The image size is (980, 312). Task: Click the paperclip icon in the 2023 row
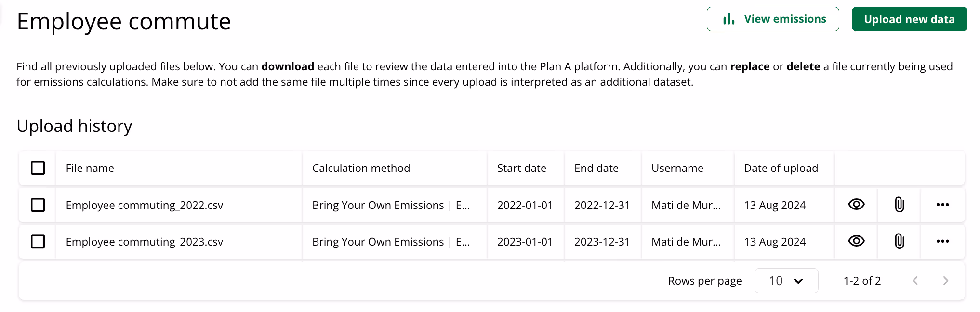tap(899, 241)
